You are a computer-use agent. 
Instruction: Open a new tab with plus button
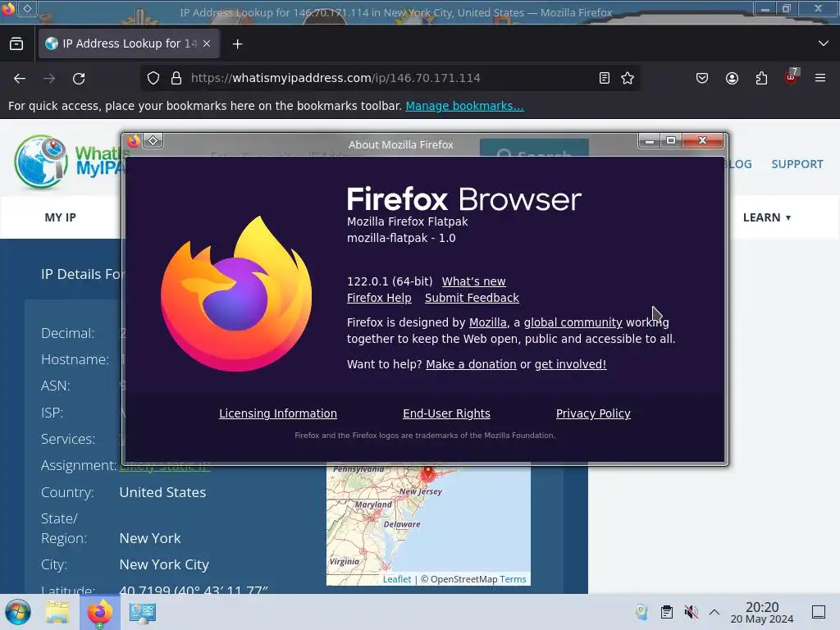pos(237,44)
